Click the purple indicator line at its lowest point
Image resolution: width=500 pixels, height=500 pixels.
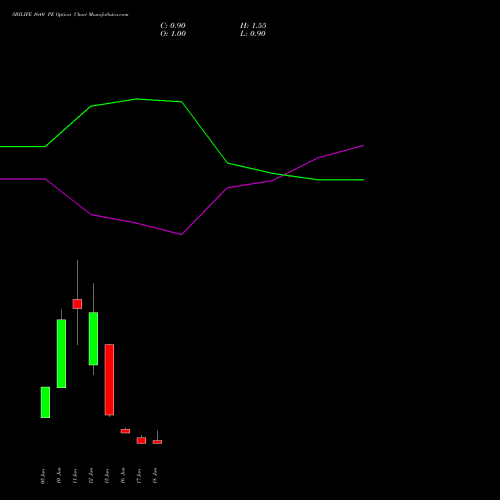click(x=181, y=234)
